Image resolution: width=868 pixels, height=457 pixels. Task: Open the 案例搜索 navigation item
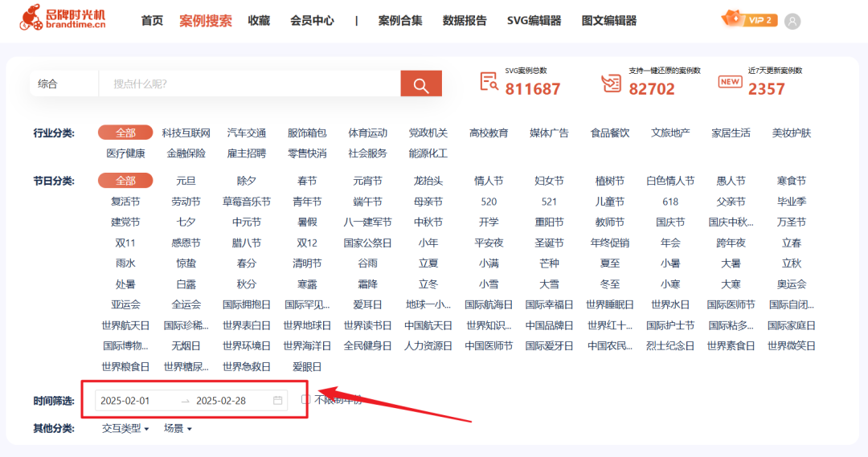click(x=206, y=20)
